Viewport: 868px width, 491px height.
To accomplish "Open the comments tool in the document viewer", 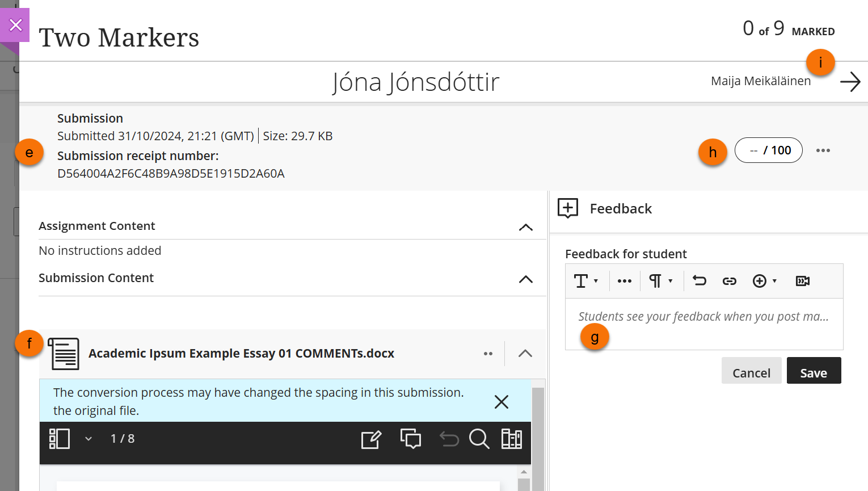I will [x=410, y=439].
